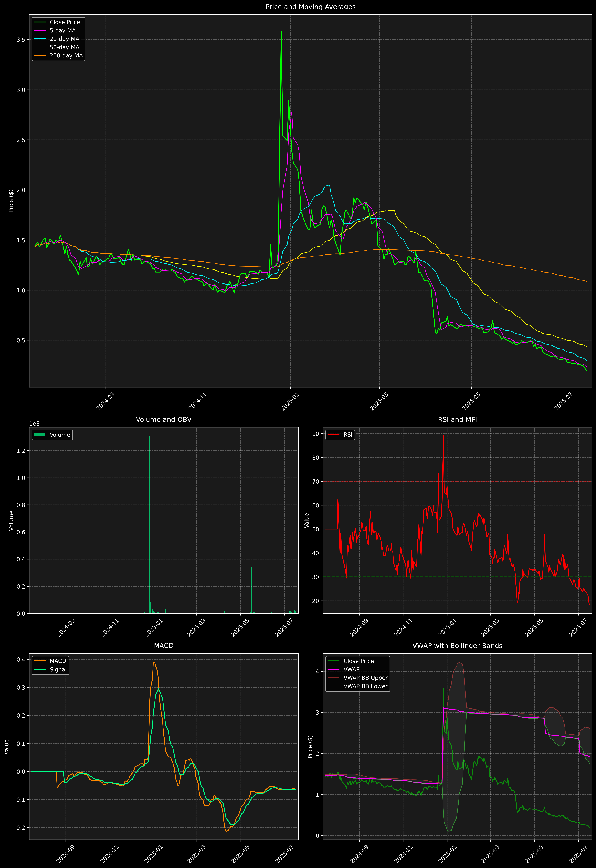Click the green Volume legend swatch
The height and width of the screenshot is (868, 596).
tap(40, 435)
